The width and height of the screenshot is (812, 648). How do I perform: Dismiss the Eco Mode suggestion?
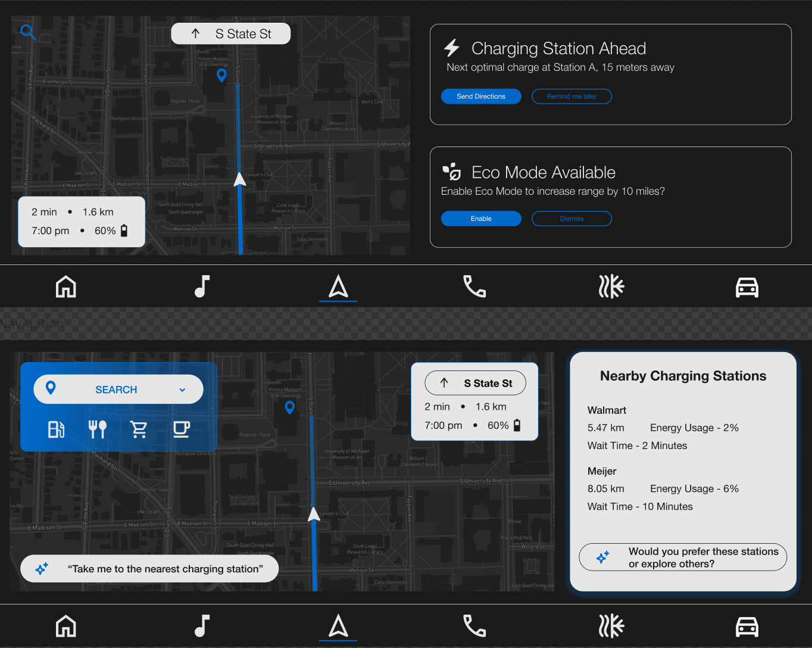pos(571,219)
